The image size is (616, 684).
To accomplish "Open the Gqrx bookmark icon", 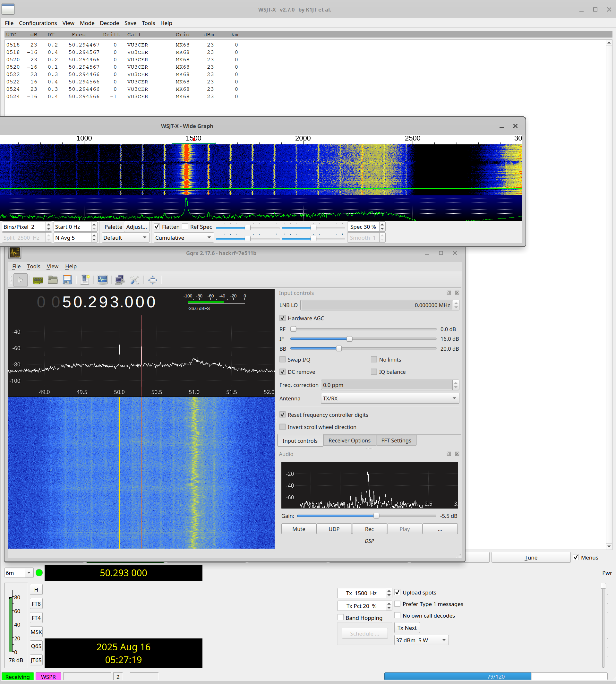I will point(85,280).
